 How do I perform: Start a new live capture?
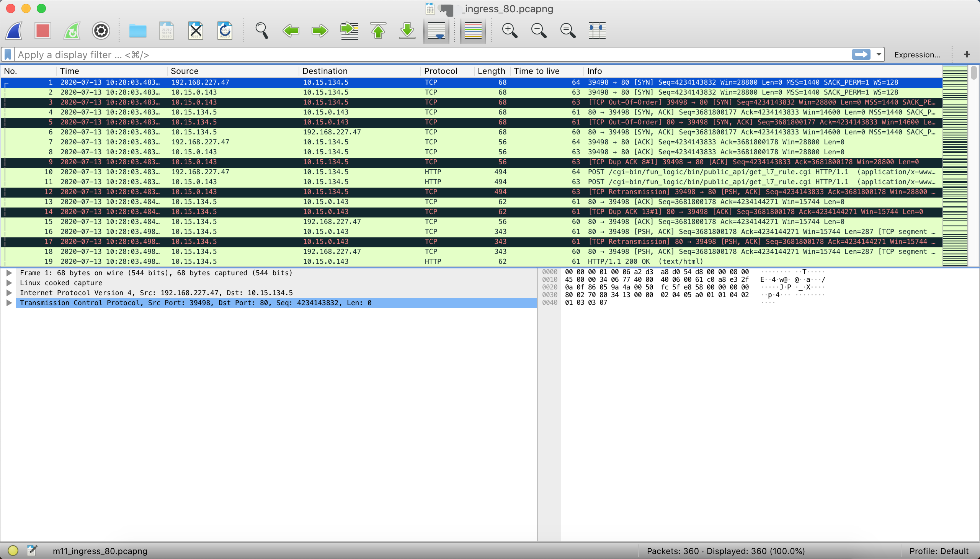[x=14, y=31]
